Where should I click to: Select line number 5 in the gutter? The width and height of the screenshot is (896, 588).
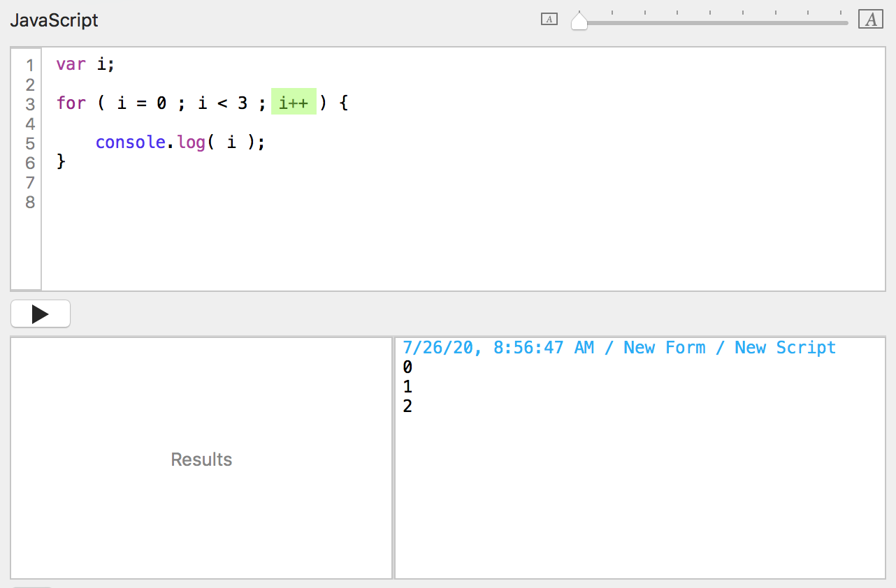30,144
